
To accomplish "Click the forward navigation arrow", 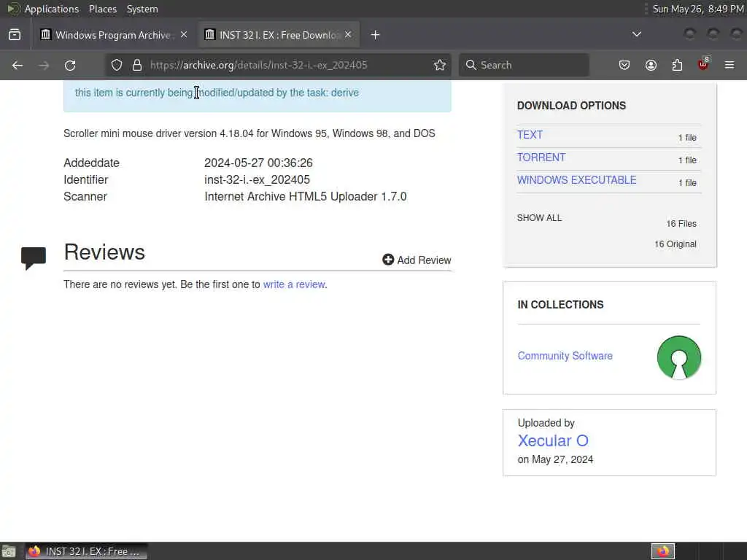I will point(44,65).
